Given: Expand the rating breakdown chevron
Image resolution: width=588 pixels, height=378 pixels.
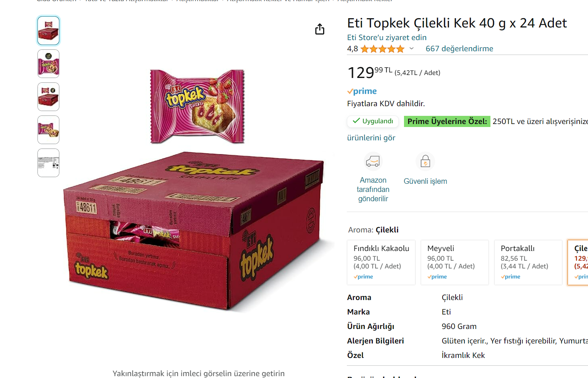Looking at the screenshot, I should click(x=411, y=49).
